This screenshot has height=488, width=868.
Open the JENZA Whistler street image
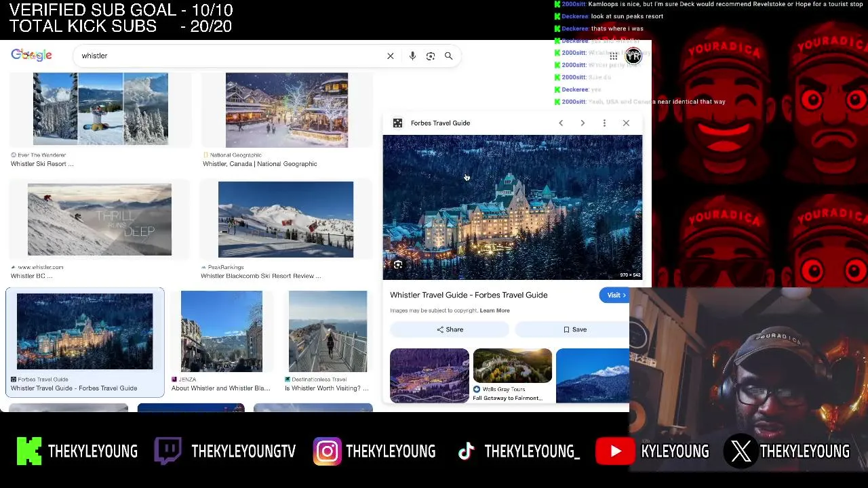click(x=221, y=331)
